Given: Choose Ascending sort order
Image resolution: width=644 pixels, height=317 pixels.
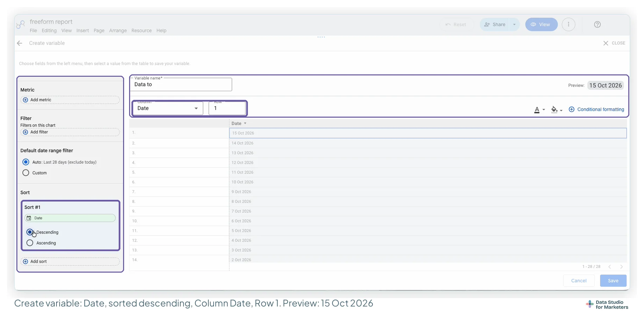Looking at the screenshot, I should pyautogui.click(x=30, y=243).
